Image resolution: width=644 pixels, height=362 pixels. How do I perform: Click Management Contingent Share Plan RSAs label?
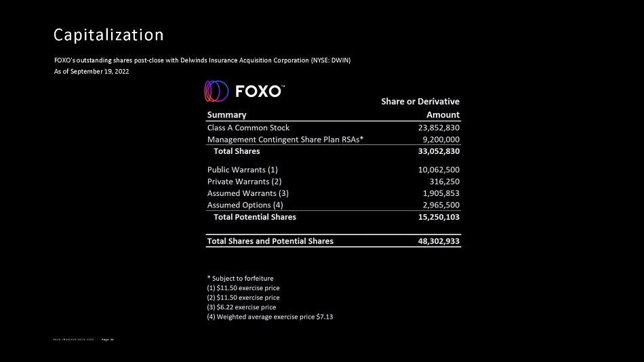[285, 139]
